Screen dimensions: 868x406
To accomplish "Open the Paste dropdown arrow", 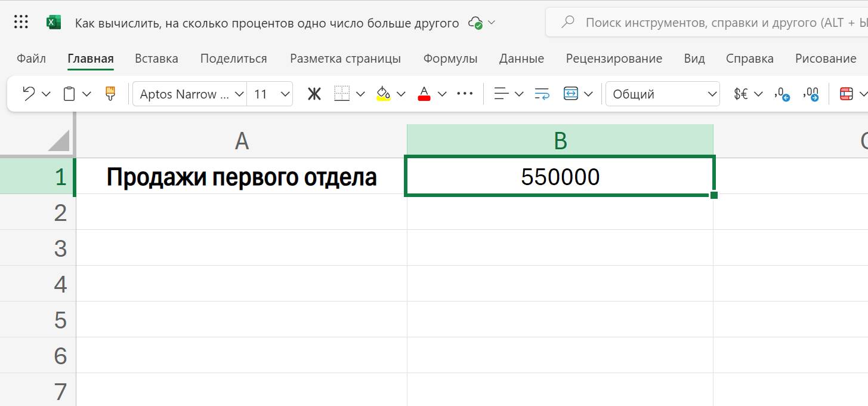I will pyautogui.click(x=87, y=94).
